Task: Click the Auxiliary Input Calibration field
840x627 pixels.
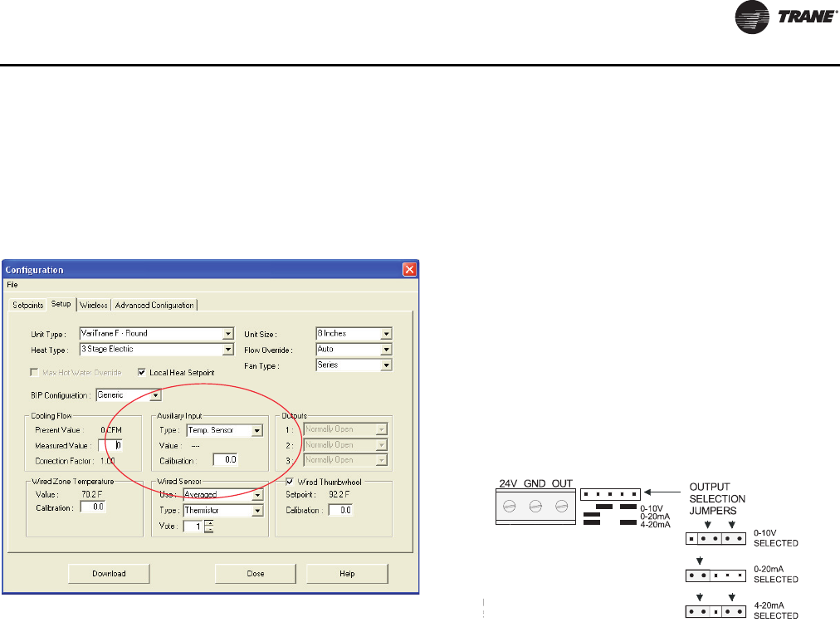Action: (225, 460)
